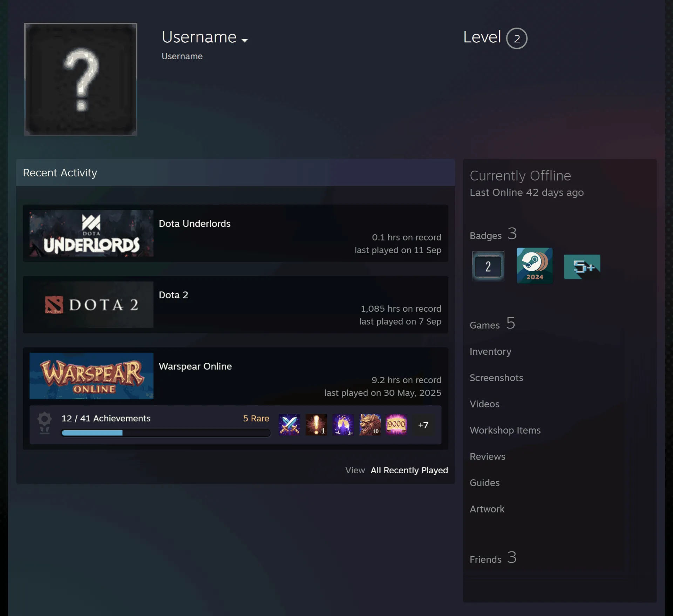Open the Dota 2 game banner
This screenshot has height=616, width=673.
pos(91,305)
